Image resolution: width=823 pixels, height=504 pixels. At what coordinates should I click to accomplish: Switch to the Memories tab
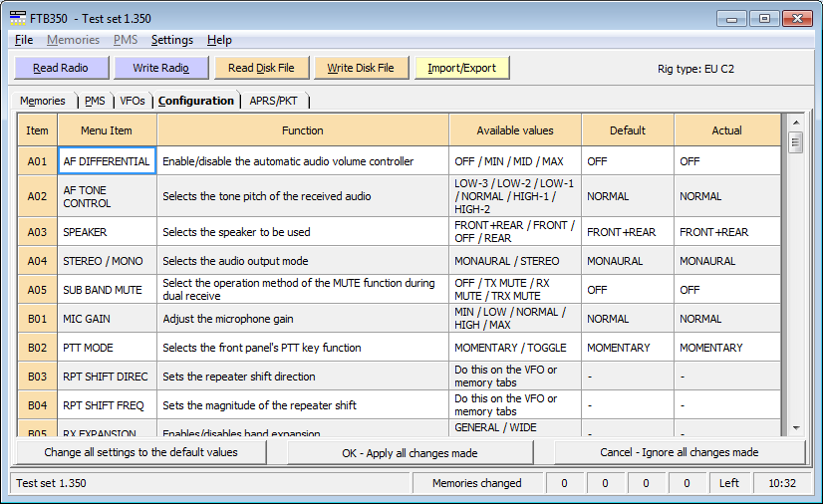[x=43, y=101]
